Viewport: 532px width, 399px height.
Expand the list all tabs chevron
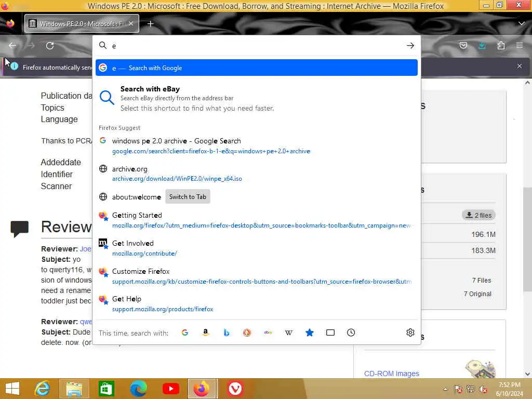click(522, 23)
